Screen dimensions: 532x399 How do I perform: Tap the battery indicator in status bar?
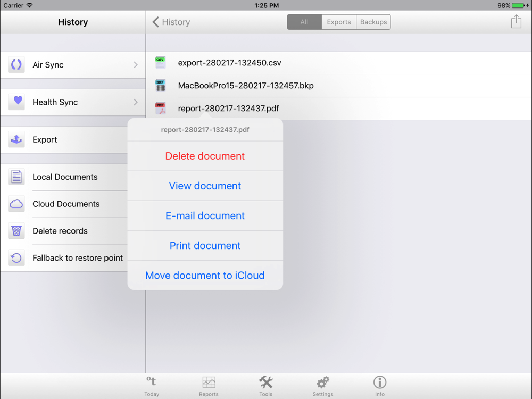pos(518,5)
